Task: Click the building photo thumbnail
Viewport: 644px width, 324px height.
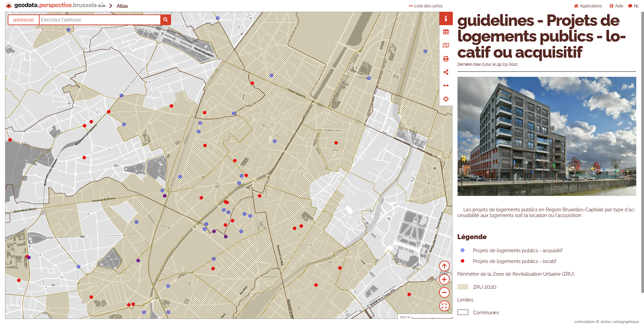Action: (x=546, y=136)
